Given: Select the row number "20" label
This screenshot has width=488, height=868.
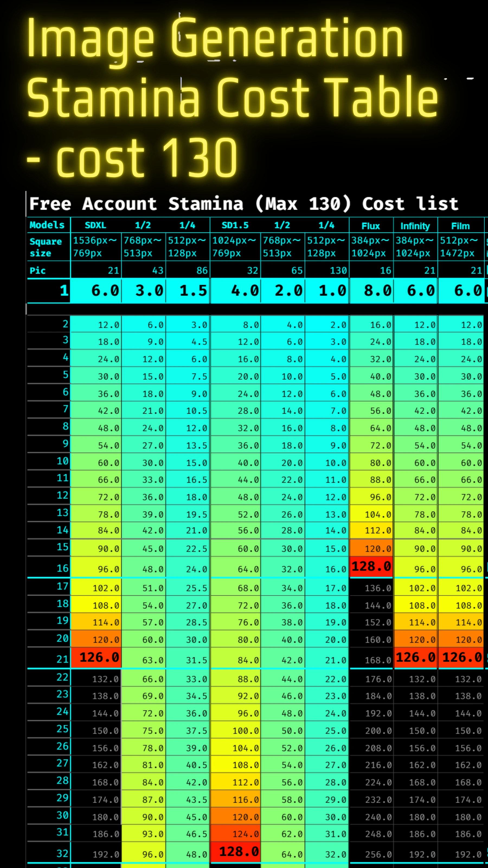Looking at the screenshot, I should tap(63, 638).
